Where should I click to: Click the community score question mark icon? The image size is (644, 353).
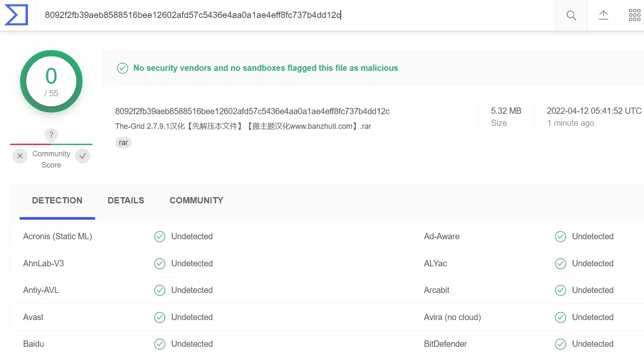pos(51,135)
